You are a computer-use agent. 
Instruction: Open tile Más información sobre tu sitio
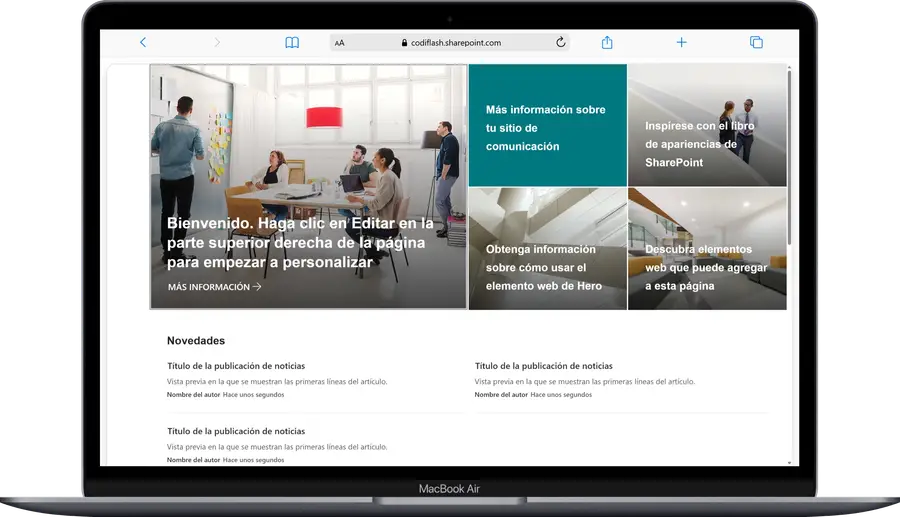[x=548, y=125]
